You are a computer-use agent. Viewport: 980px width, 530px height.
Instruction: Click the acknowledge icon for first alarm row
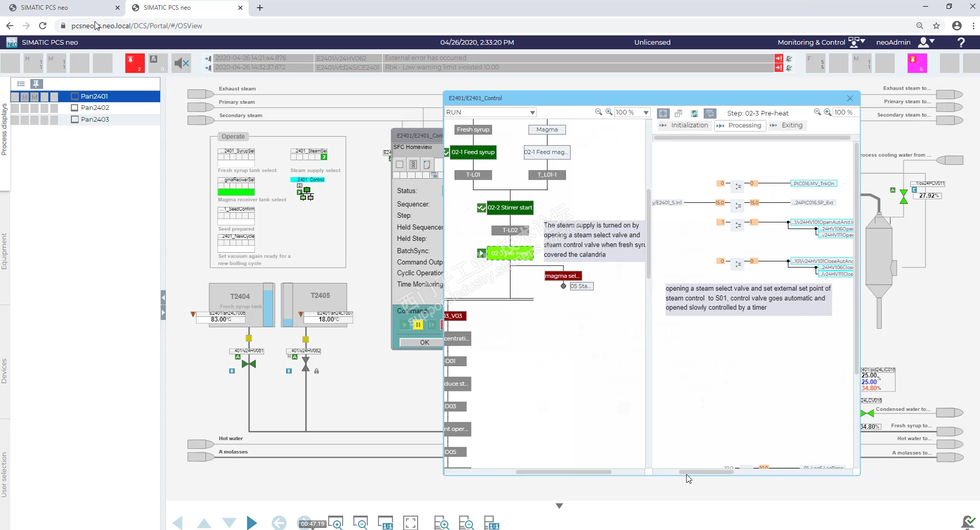[x=789, y=58]
